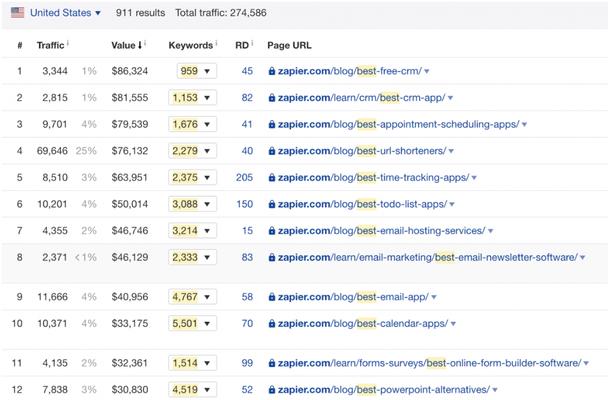Click the padlock icon beside best-url-shorteners
This screenshot has height=400, width=608.
(272, 151)
